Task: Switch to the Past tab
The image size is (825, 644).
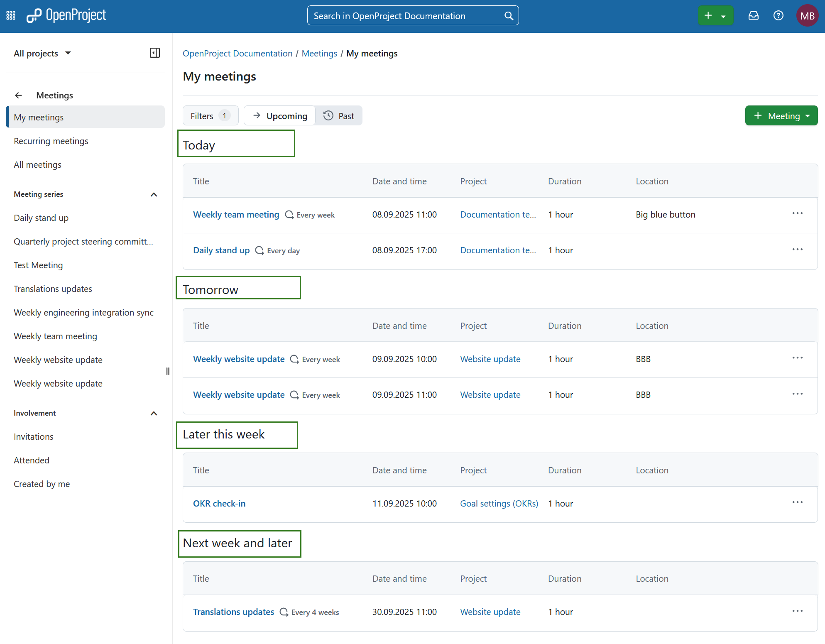Action: 339,115
